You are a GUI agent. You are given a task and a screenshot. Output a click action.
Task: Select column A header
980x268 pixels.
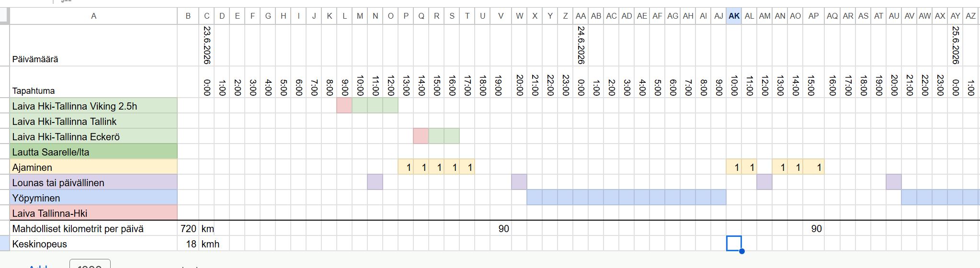pyautogui.click(x=93, y=16)
